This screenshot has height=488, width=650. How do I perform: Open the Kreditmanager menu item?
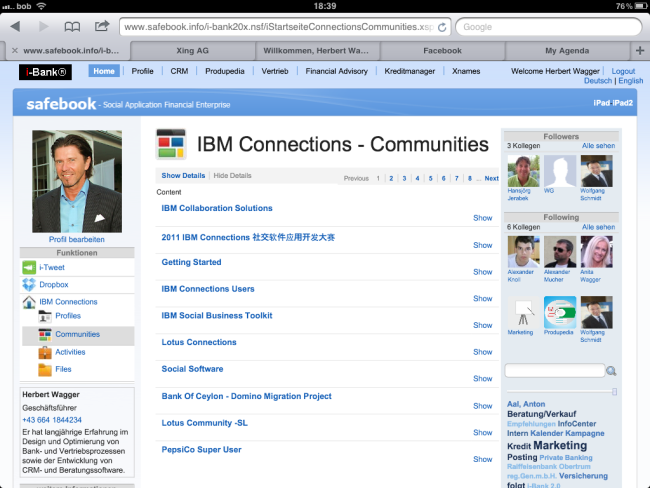point(410,71)
